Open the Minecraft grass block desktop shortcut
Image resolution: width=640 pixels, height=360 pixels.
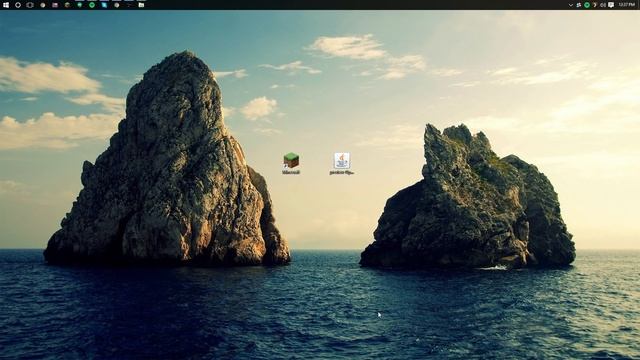tap(291, 163)
